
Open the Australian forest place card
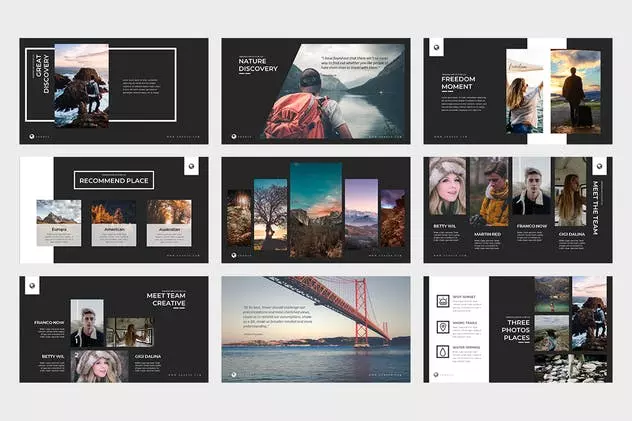pyautogui.click(x=169, y=223)
